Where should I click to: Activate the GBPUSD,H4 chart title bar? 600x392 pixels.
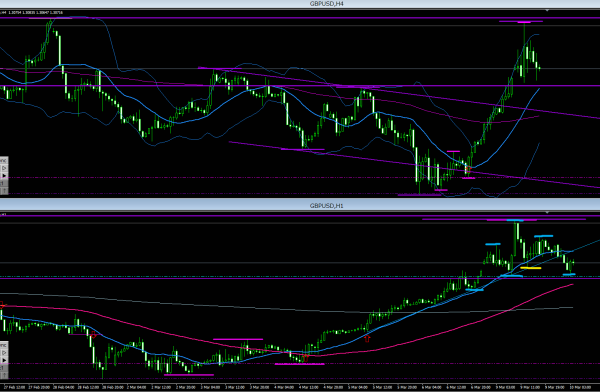(300, 4)
